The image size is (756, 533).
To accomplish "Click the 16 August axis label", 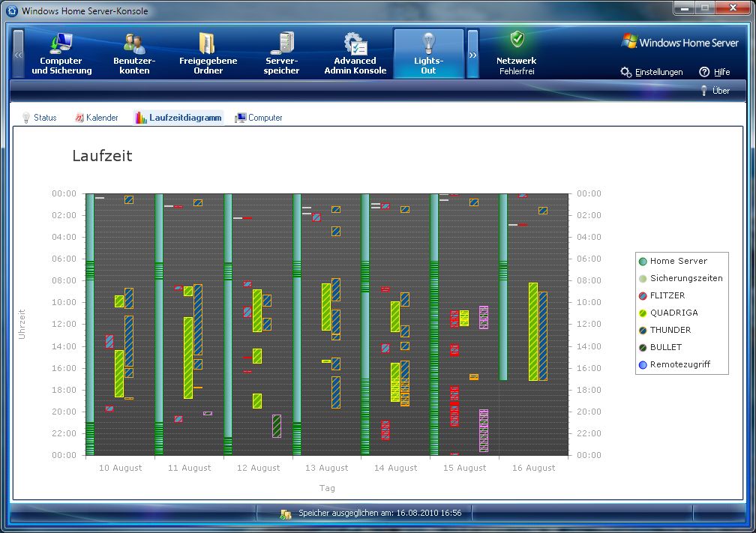I will [534, 468].
